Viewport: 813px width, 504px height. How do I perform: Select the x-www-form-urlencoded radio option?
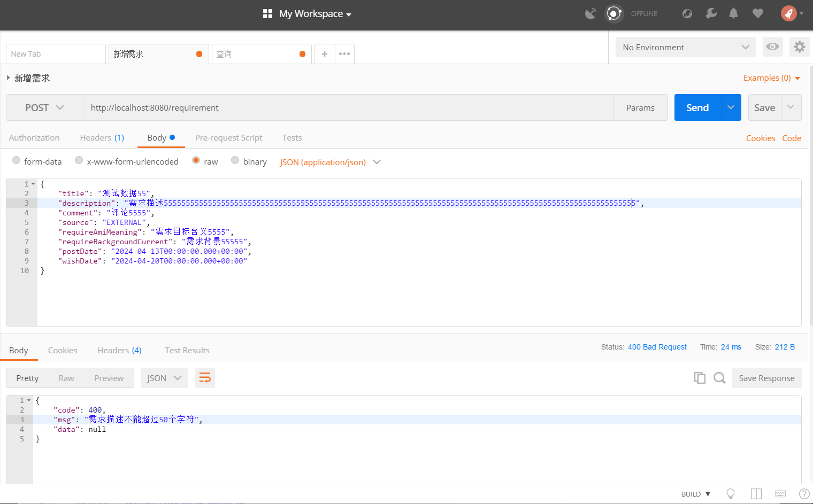(x=79, y=160)
